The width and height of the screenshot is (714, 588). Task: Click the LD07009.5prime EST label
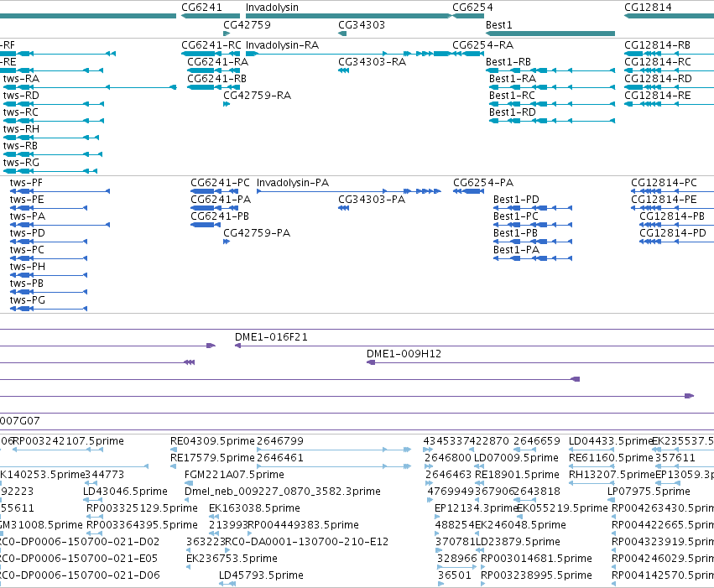click(x=516, y=458)
